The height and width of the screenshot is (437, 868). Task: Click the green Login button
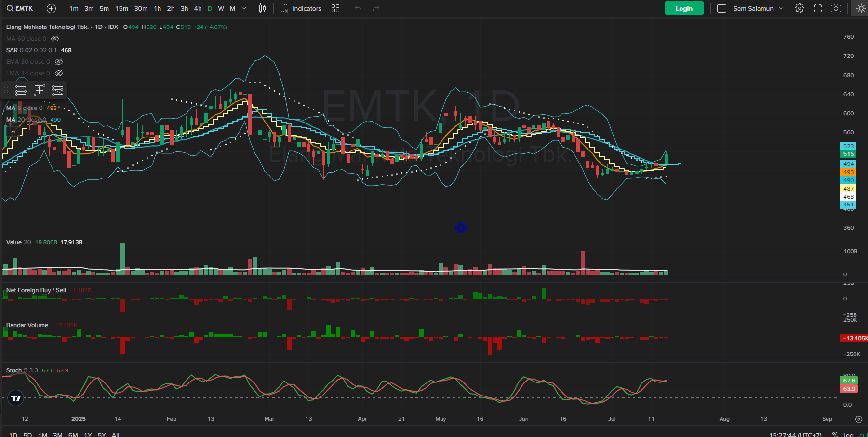684,8
